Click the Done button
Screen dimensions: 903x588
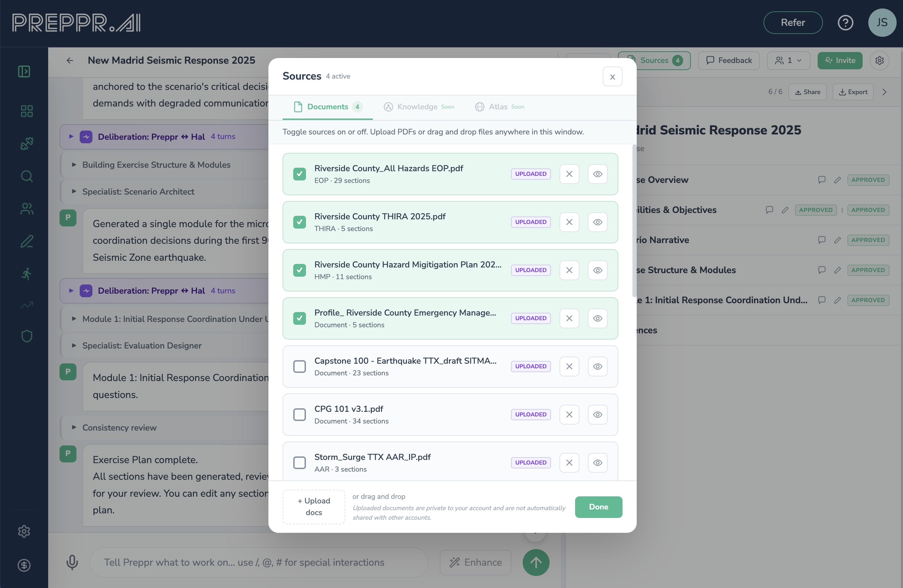click(x=598, y=507)
